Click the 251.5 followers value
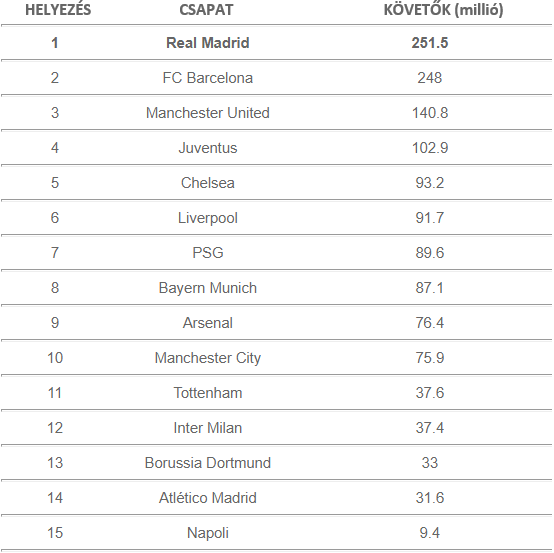Viewport: 554px width, 553px height. click(430, 43)
